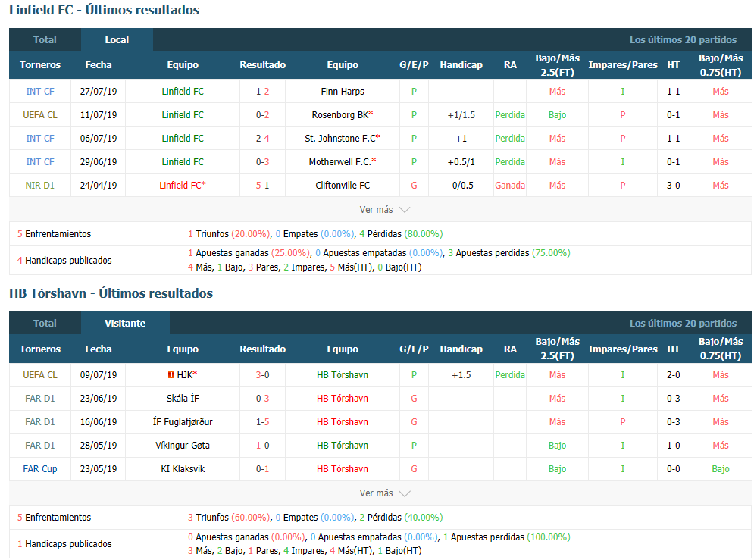Open the 3-0 result of HJK match

pos(262,375)
